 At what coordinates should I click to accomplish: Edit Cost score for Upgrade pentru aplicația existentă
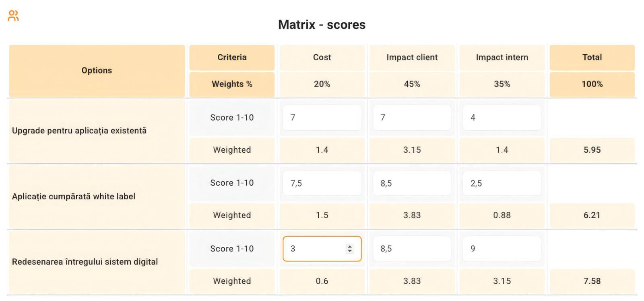[322, 117]
